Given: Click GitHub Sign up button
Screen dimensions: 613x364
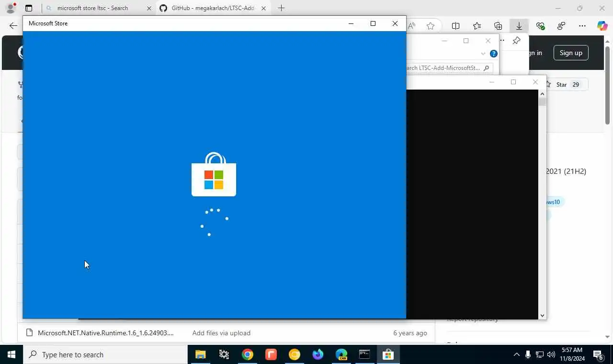Looking at the screenshot, I should (x=571, y=53).
